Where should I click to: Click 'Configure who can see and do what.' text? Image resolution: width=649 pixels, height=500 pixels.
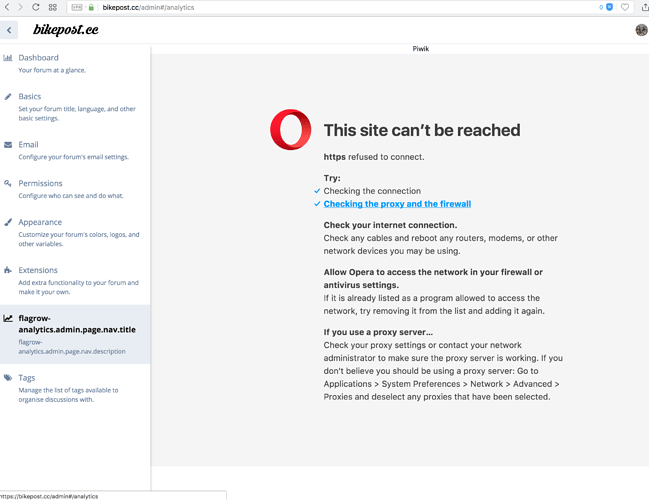point(71,195)
